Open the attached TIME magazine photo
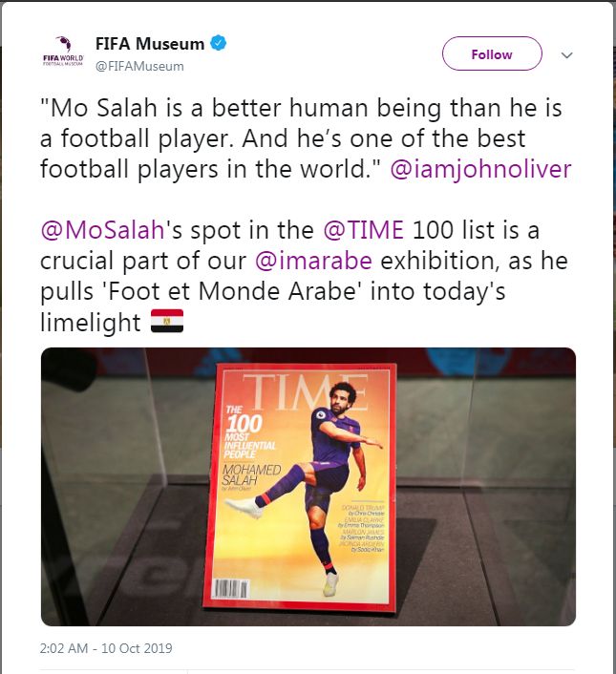Viewport: 616px width, 674px height. click(x=308, y=485)
